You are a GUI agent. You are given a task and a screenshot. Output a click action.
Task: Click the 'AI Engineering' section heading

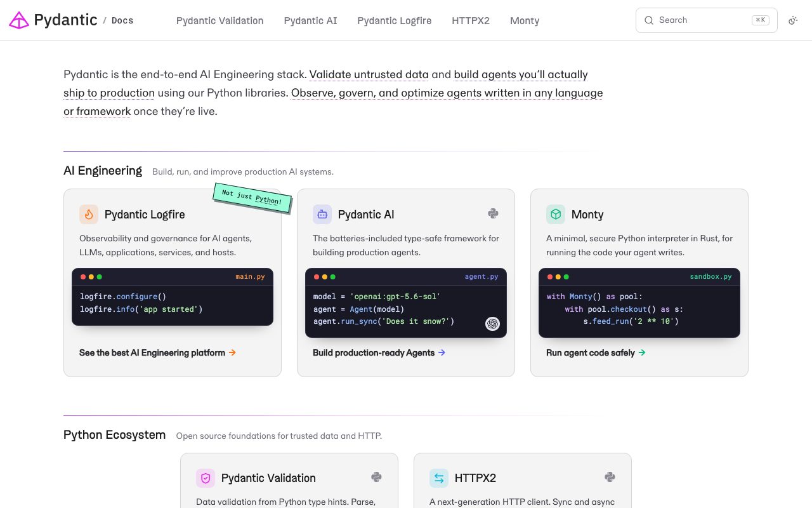[x=103, y=171]
